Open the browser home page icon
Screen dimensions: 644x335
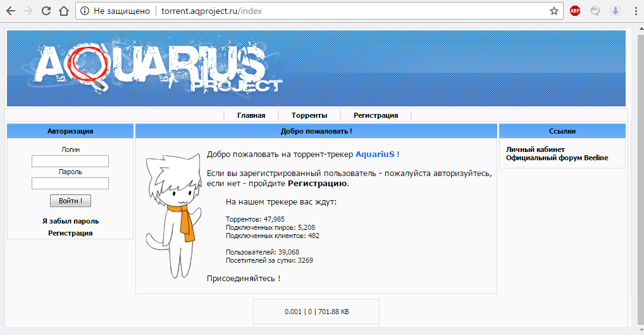point(64,11)
